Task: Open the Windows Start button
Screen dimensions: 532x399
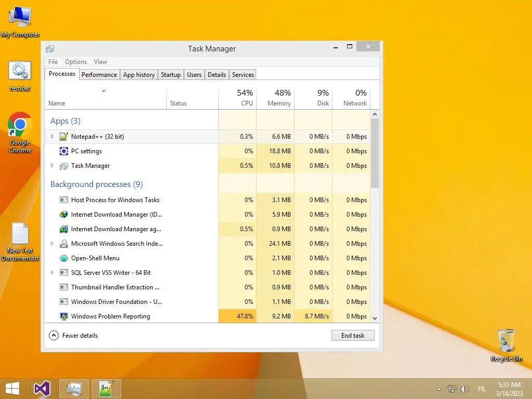Action: click(12, 389)
